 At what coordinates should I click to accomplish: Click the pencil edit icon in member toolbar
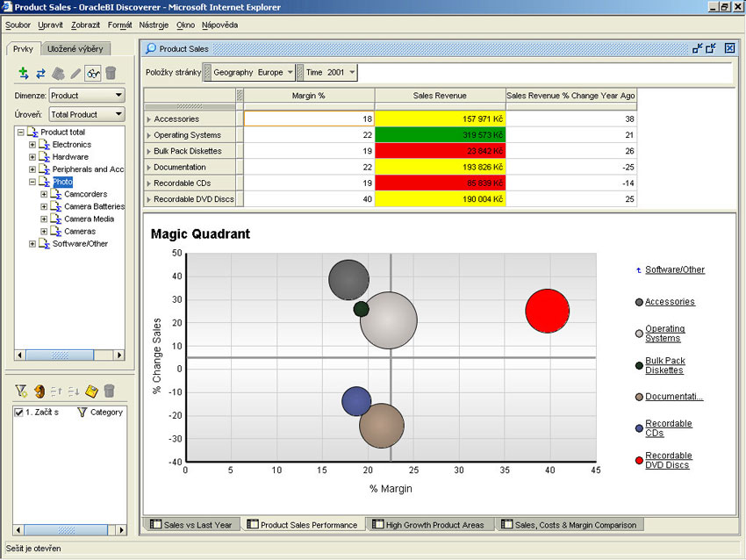pos(75,73)
